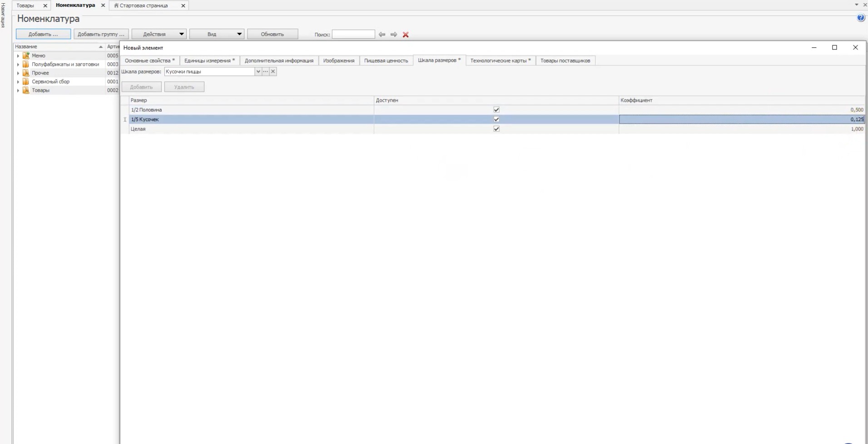Click the Меню folder icon
Image resolution: width=868 pixels, height=444 pixels.
click(x=26, y=55)
